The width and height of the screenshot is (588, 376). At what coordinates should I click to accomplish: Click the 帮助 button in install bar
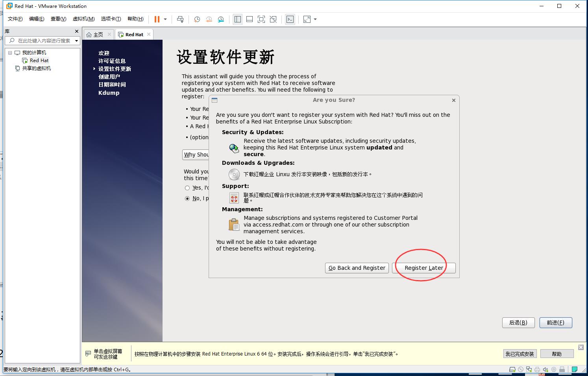click(557, 354)
